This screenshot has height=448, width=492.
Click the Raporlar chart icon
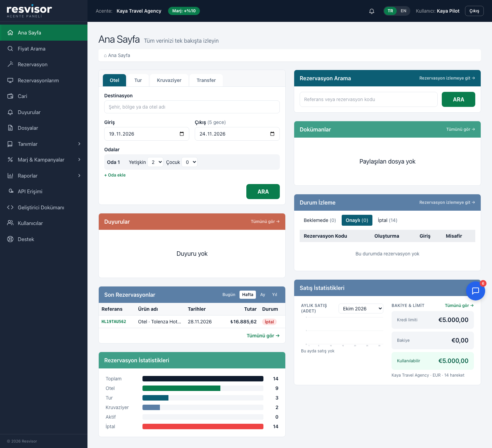(10, 176)
